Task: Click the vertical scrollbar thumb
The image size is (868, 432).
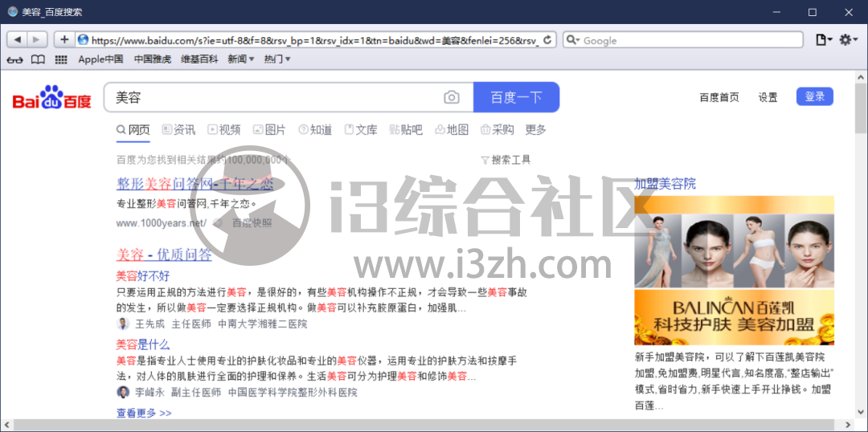Action: pyautogui.click(x=860, y=108)
